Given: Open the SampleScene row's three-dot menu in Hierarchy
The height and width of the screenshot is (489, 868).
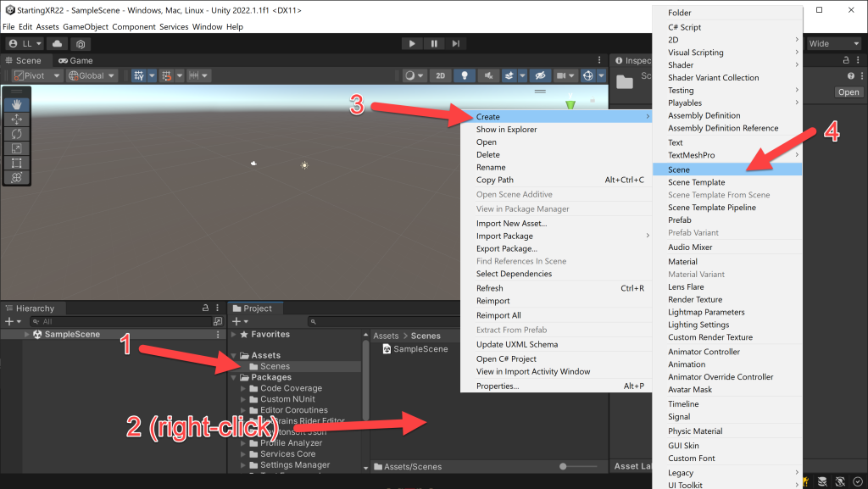Looking at the screenshot, I should [x=218, y=334].
